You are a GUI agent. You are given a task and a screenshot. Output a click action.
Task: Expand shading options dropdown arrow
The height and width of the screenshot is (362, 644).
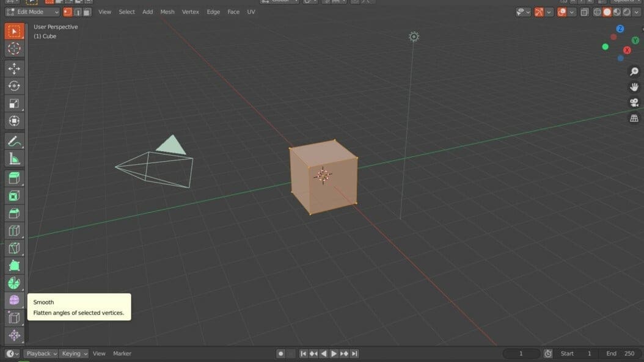[636, 12]
